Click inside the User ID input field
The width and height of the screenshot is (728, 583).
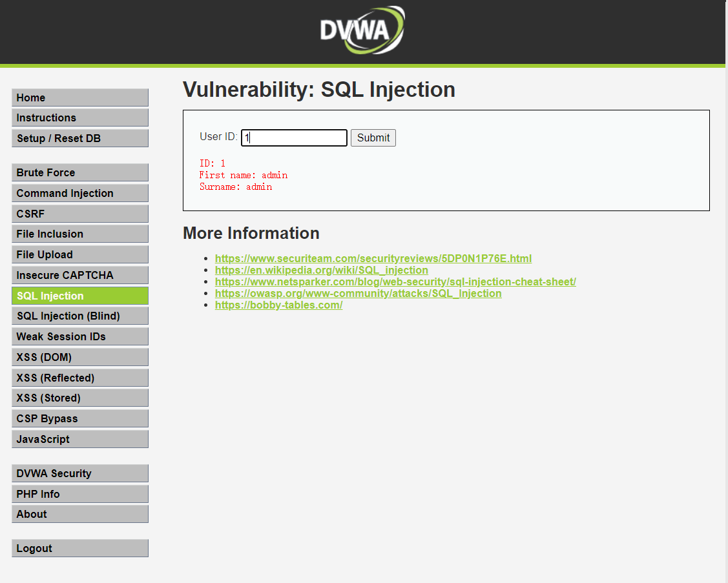pyautogui.click(x=294, y=138)
